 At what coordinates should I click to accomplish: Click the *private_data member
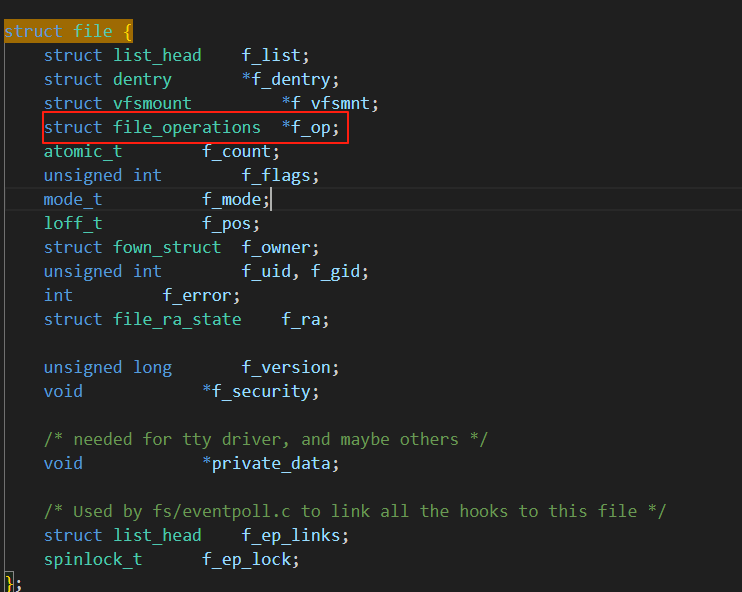(x=266, y=463)
